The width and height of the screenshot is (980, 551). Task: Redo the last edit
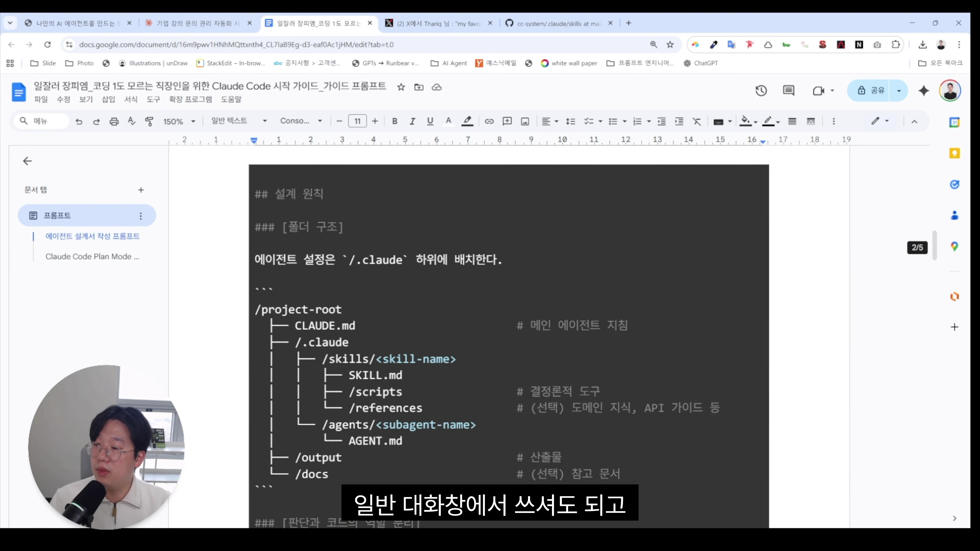click(96, 121)
